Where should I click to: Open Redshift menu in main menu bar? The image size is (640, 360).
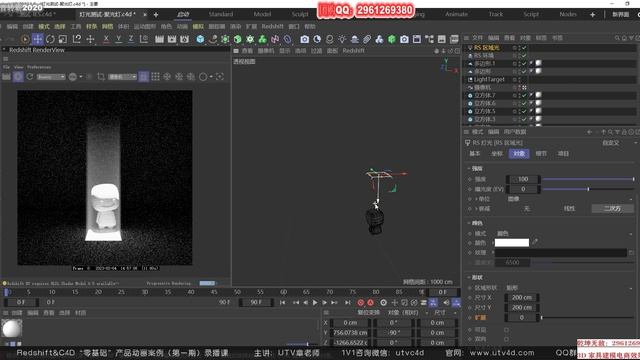(272, 27)
